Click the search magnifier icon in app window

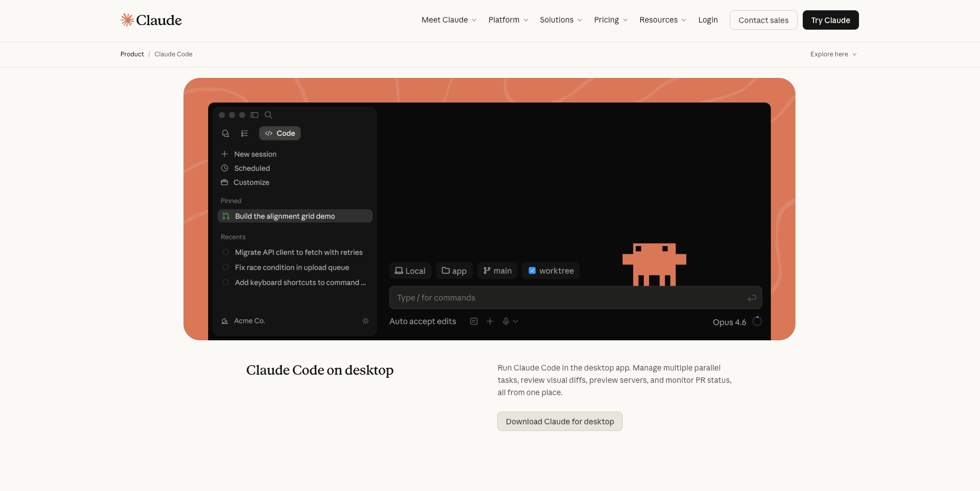(x=268, y=115)
